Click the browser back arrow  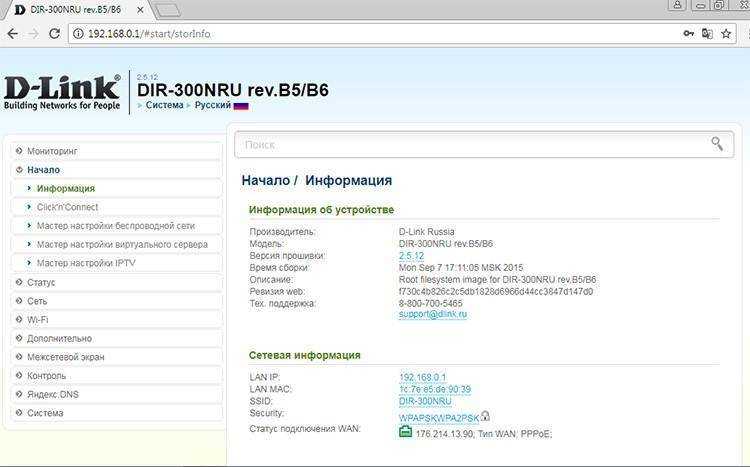(12, 33)
